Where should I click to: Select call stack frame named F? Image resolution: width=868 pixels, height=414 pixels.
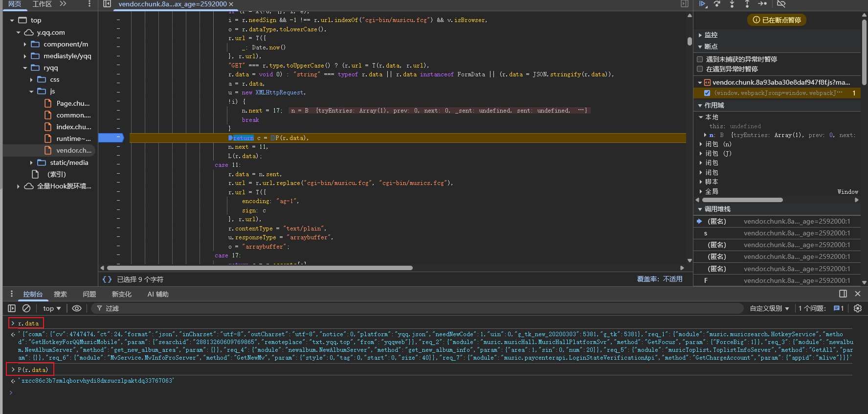coord(777,280)
